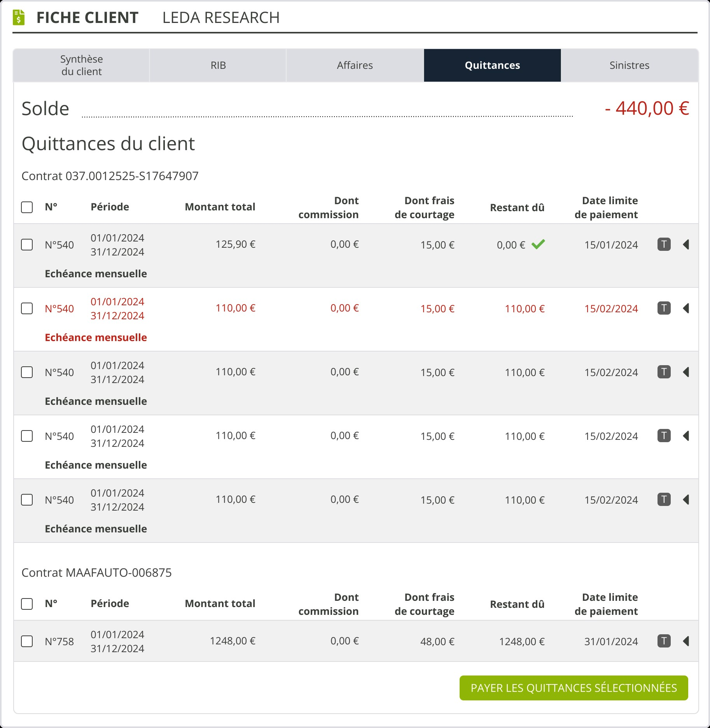Select all quittances of contract MAAFAUTO-006875
Viewport: 710px width, 728px height.
tap(27, 604)
